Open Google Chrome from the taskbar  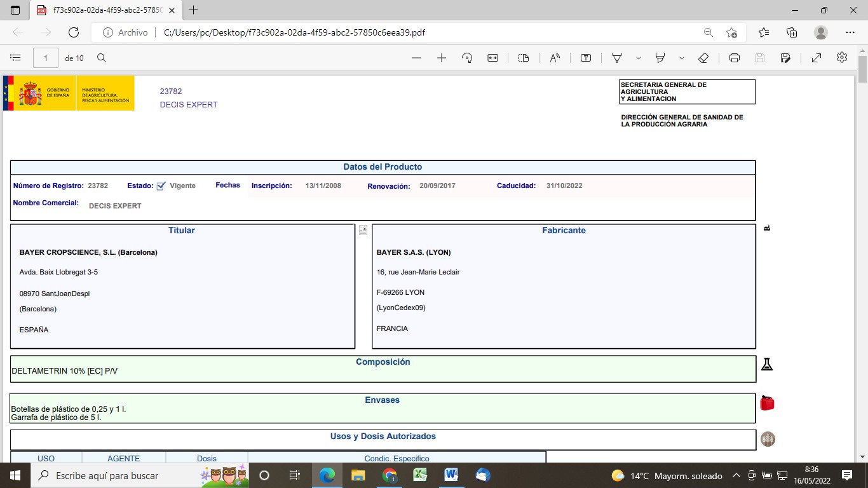(390, 475)
